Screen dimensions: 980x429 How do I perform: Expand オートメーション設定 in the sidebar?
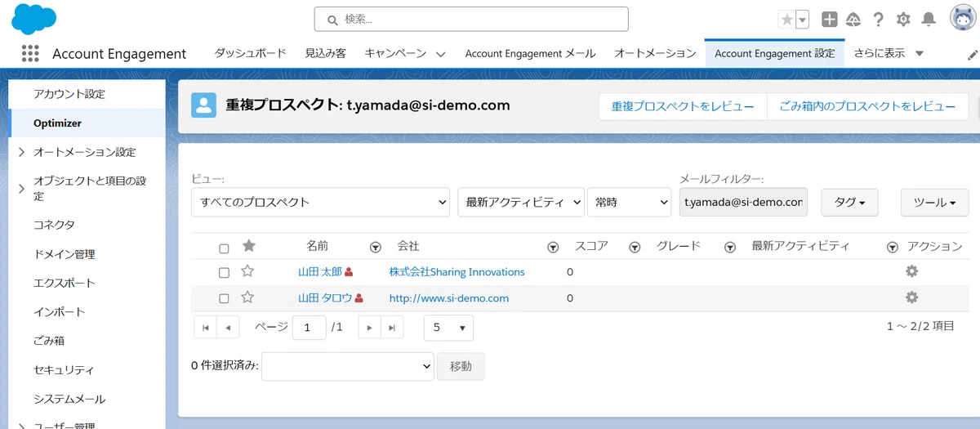click(x=21, y=152)
